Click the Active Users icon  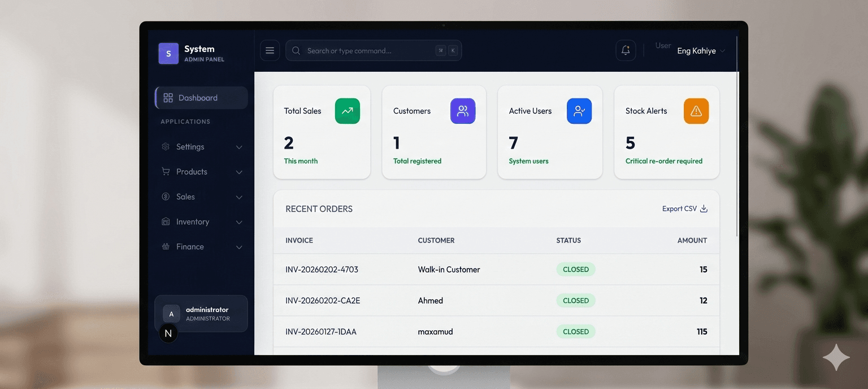(579, 111)
